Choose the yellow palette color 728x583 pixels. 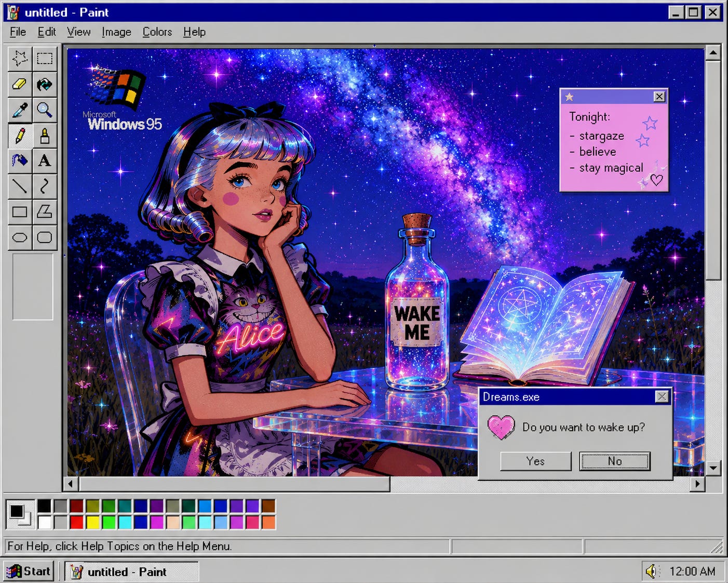click(x=93, y=522)
